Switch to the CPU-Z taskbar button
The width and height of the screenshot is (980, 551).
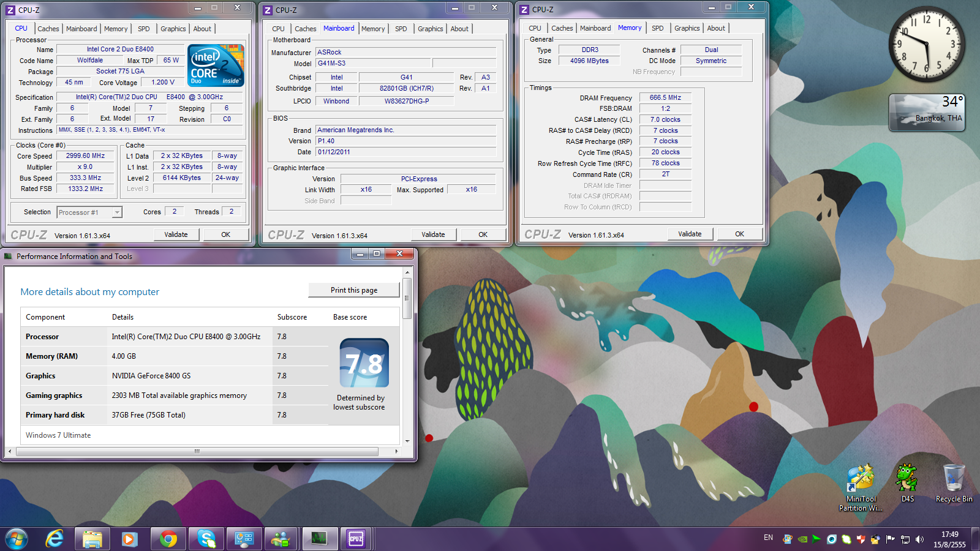pyautogui.click(x=356, y=539)
